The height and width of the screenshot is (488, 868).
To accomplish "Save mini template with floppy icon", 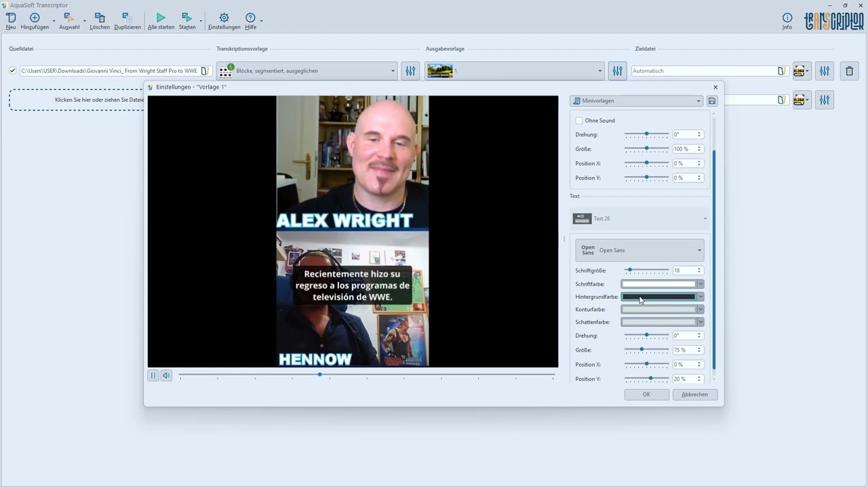I will (x=712, y=101).
